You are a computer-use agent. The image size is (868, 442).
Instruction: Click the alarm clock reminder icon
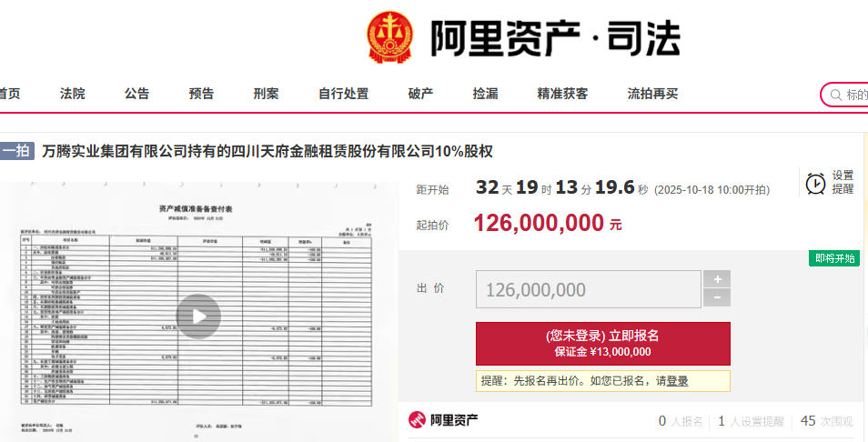(x=815, y=183)
